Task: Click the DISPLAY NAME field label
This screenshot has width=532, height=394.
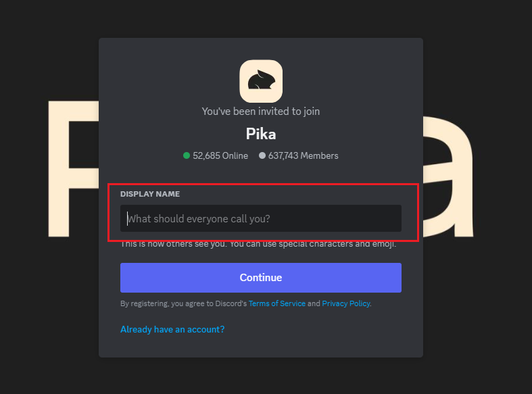Action: coord(150,194)
